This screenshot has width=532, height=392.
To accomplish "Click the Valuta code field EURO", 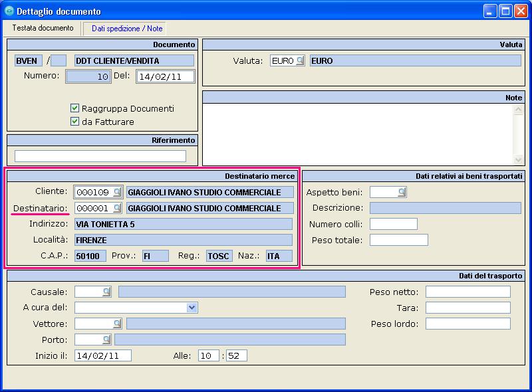I will 283,60.
